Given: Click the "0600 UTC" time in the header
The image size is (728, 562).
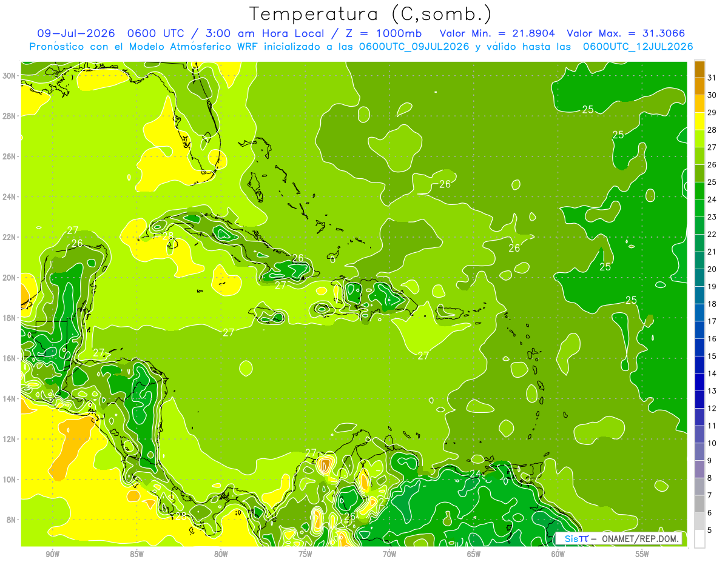Looking at the screenshot, I should (156, 33).
